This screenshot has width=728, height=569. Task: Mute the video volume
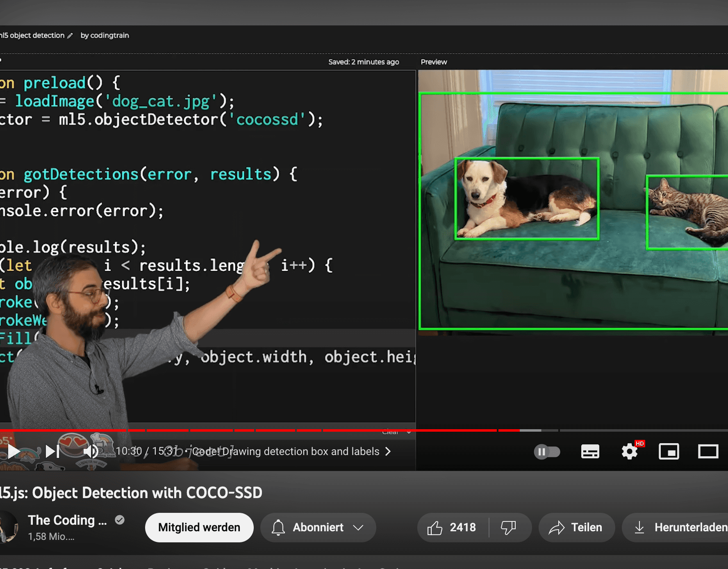tap(91, 451)
